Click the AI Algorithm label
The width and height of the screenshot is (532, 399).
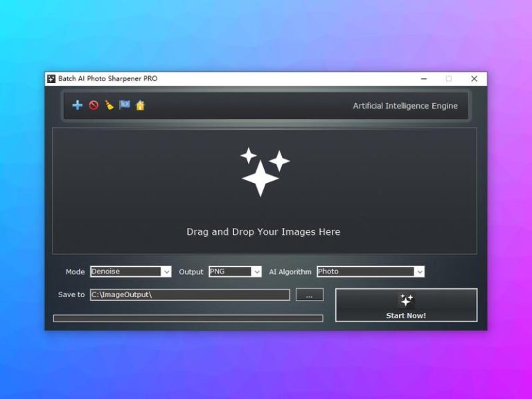[290, 272]
